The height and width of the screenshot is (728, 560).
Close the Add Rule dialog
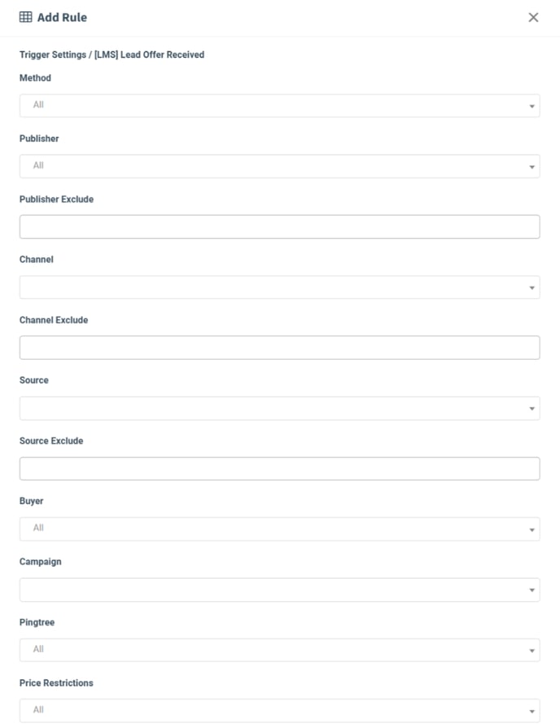(x=533, y=17)
